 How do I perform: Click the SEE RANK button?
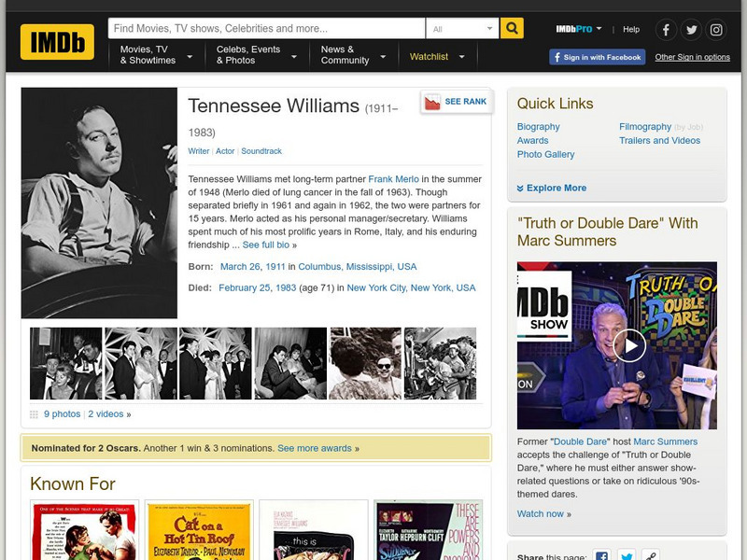point(457,102)
